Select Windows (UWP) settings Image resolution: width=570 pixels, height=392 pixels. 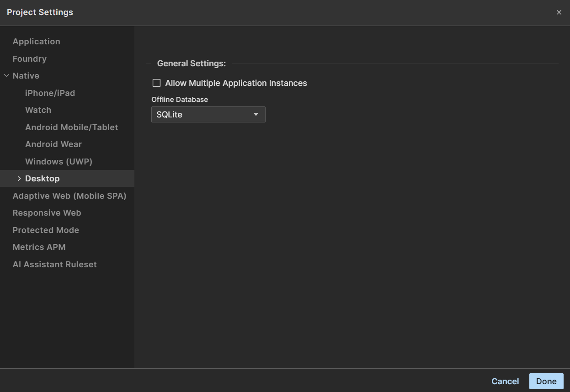(x=59, y=162)
